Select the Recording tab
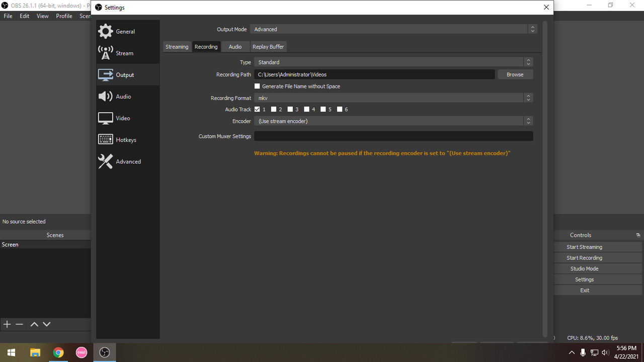 point(206,47)
